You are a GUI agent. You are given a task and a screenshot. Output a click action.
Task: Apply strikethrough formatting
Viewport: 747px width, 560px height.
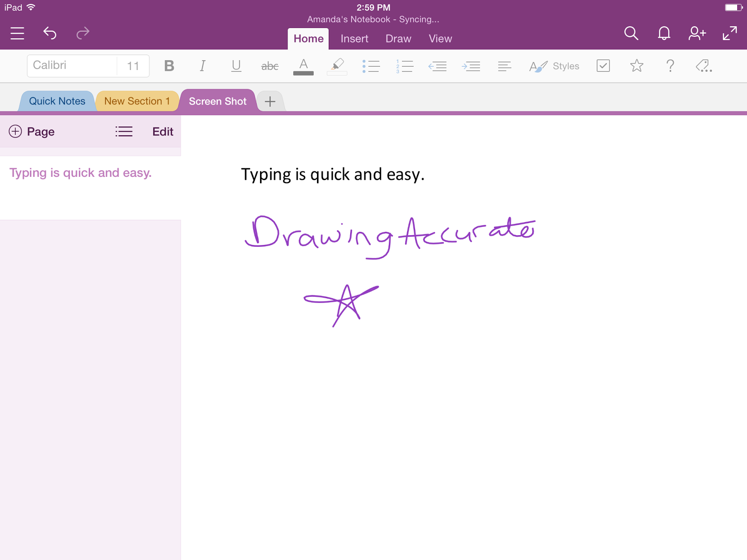270,66
